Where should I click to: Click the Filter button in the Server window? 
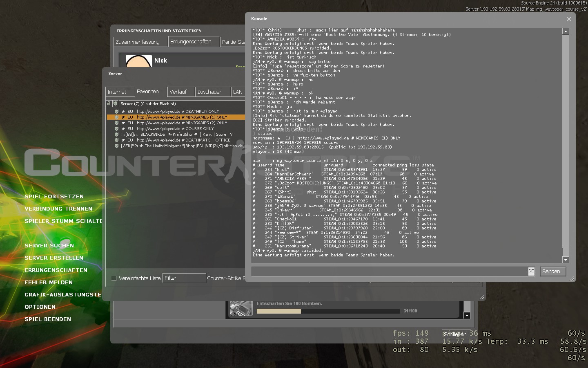pyautogui.click(x=184, y=278)
